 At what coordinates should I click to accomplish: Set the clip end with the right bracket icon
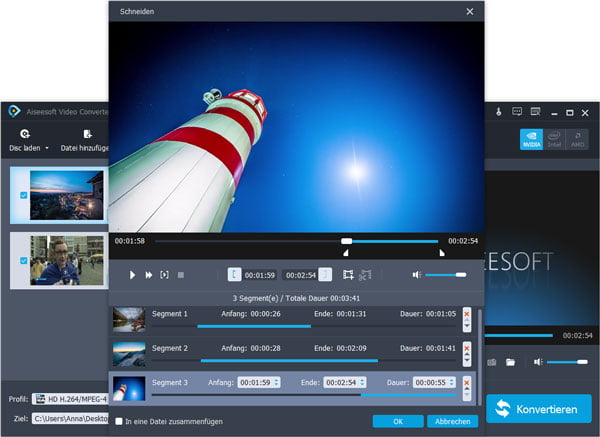coord(325,274)
